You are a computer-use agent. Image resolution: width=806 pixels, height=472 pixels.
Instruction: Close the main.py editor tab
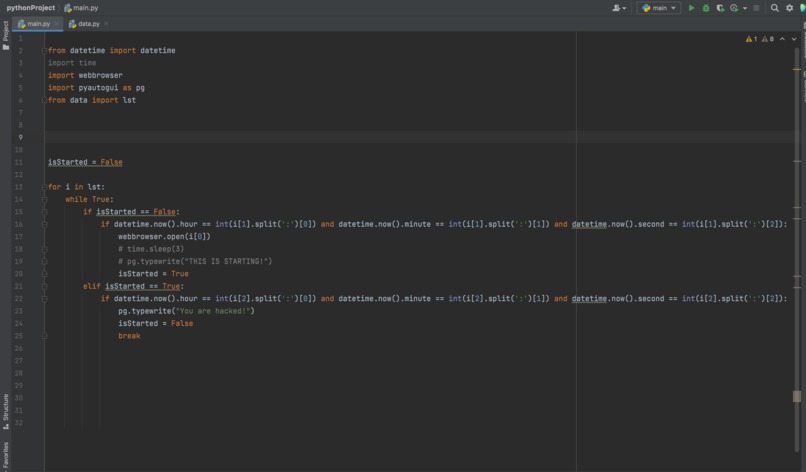tap(57, 24)
